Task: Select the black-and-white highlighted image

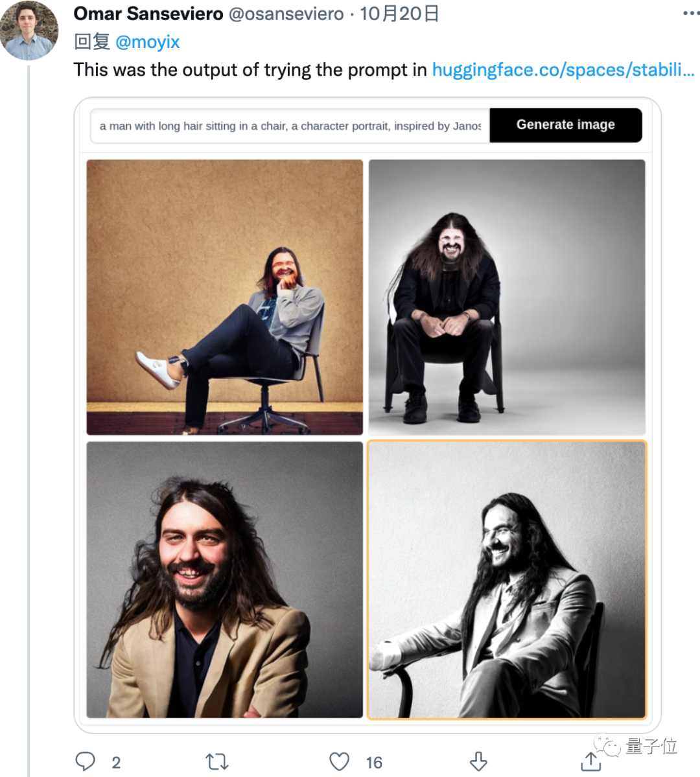Action: [x=506, y=579]
